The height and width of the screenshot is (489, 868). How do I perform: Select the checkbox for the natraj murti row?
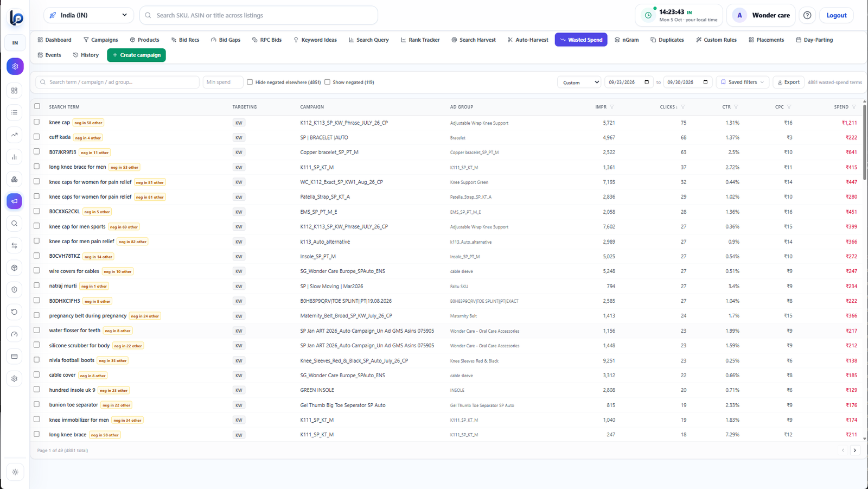[37, 285]
